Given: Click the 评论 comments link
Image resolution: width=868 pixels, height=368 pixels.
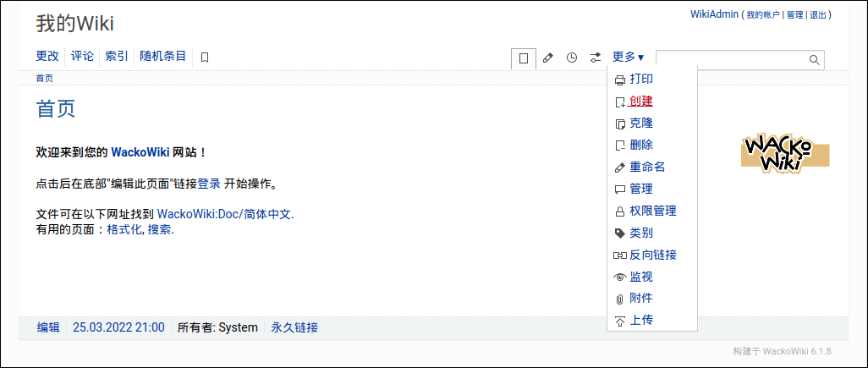Looking at the screenshot, I should [82, 57].
